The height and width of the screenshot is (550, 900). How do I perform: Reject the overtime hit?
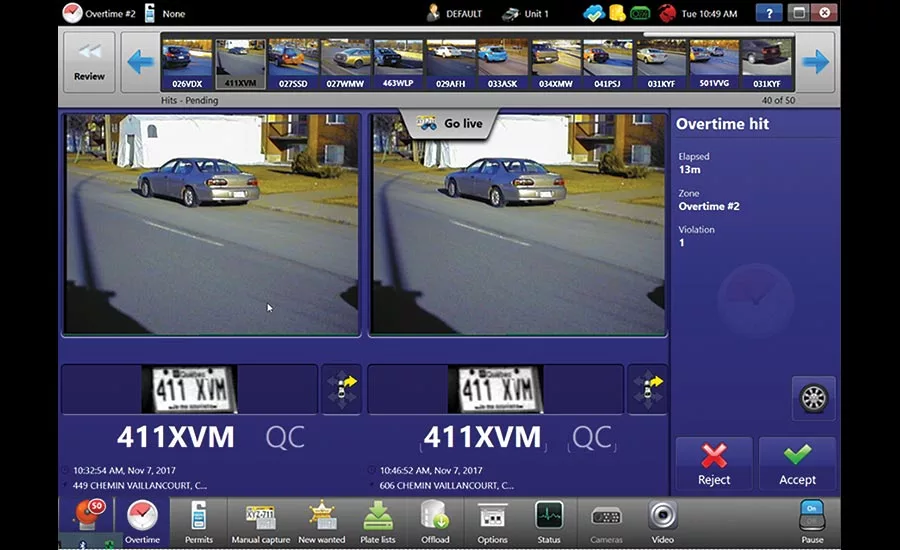point(714,464)
